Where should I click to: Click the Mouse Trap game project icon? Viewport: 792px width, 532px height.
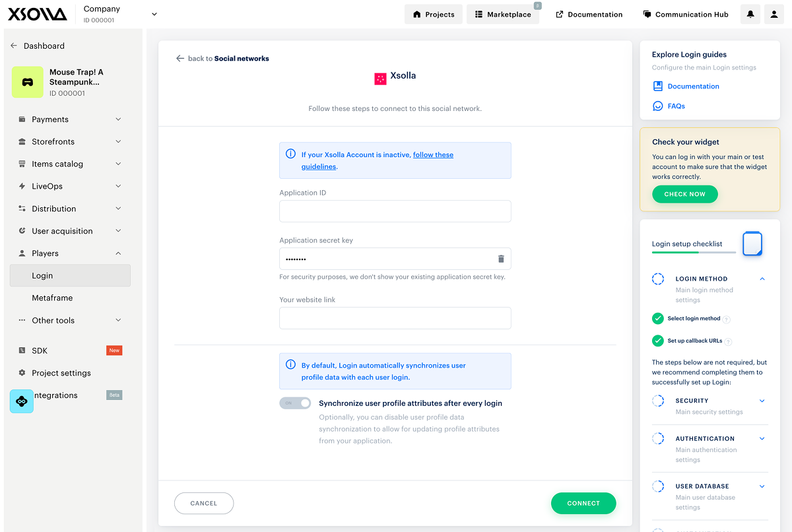click(28, 83)
